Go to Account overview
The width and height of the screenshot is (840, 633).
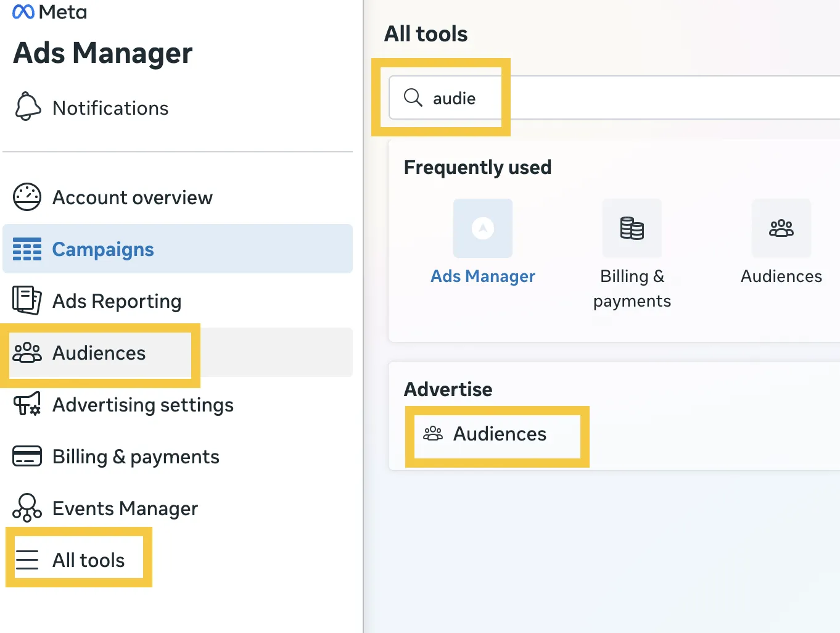[178, 197]
